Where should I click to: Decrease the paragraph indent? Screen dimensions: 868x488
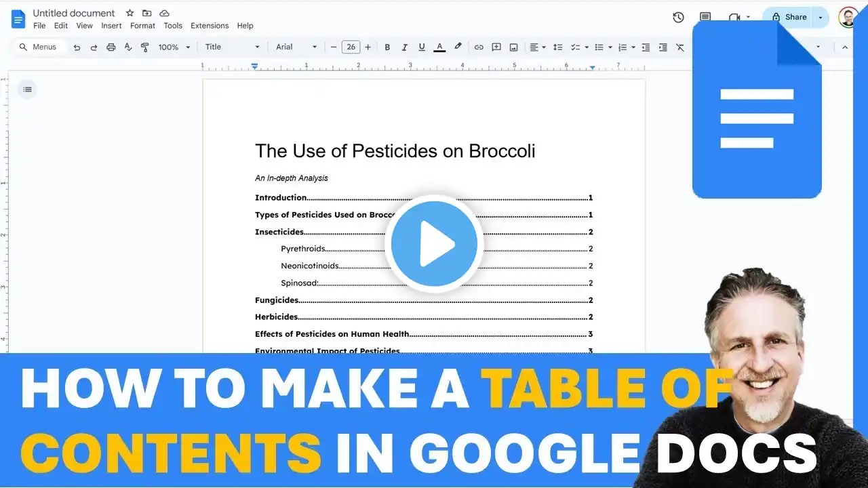(646, 47)
